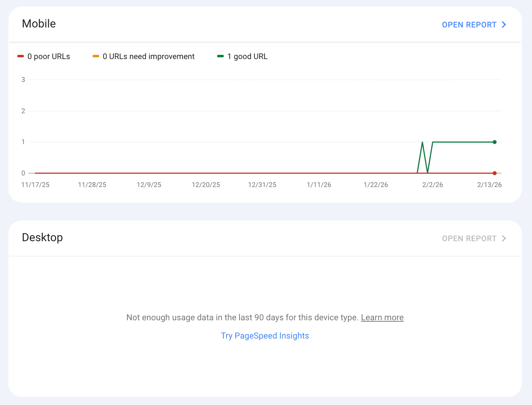Click the 2/13/26 date label on the axis

click(489, 185)
